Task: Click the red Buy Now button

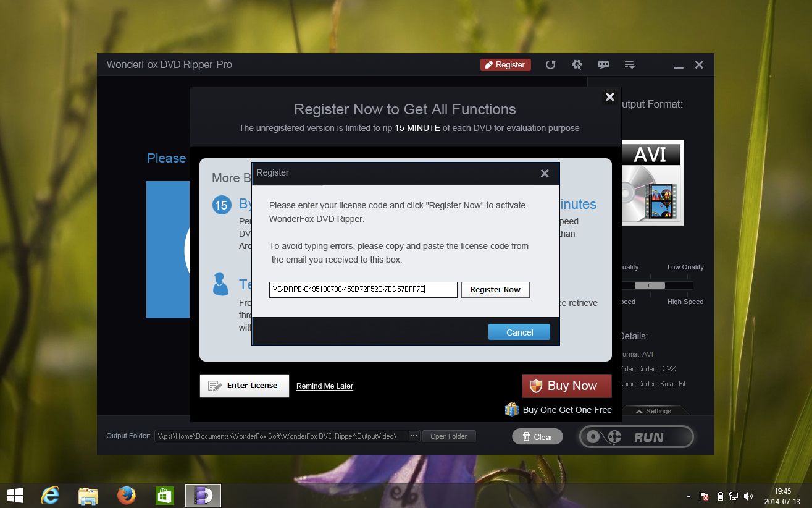Action: tap(567, 386)
